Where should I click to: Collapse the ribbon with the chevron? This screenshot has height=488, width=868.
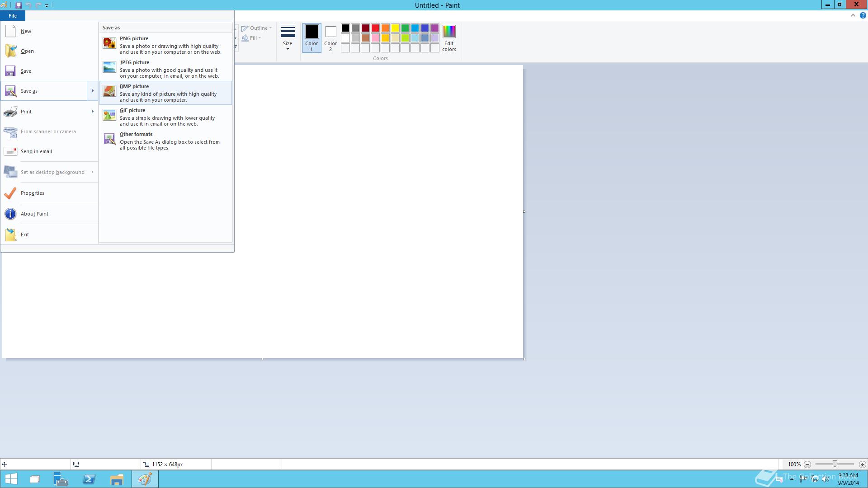[853, 15]
